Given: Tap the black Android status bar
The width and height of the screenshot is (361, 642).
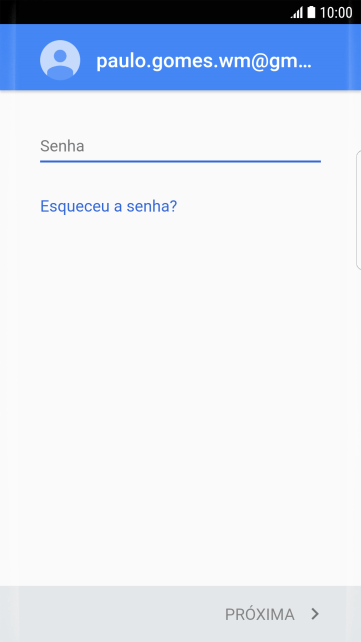Looking at the screenshot, I should [180, 12].
